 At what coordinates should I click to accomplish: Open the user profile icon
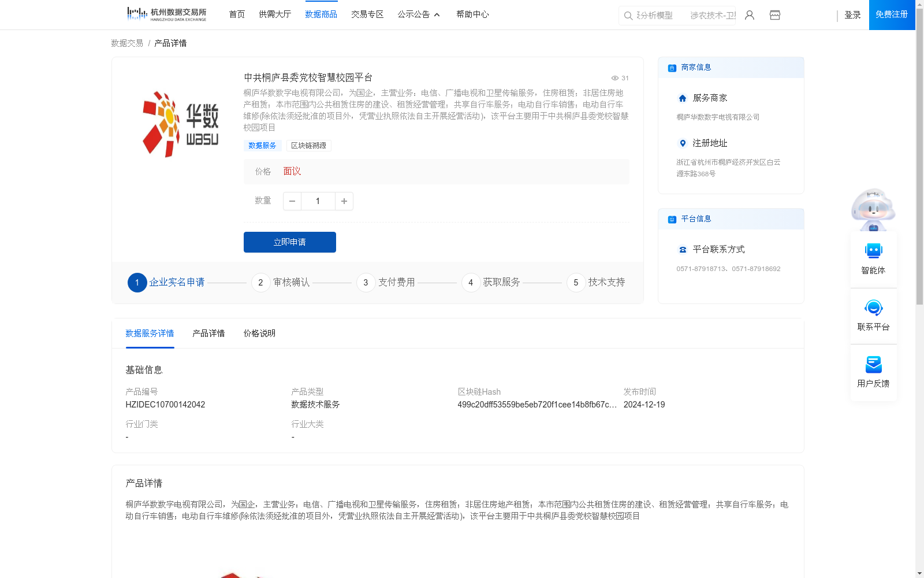point(750,15)
